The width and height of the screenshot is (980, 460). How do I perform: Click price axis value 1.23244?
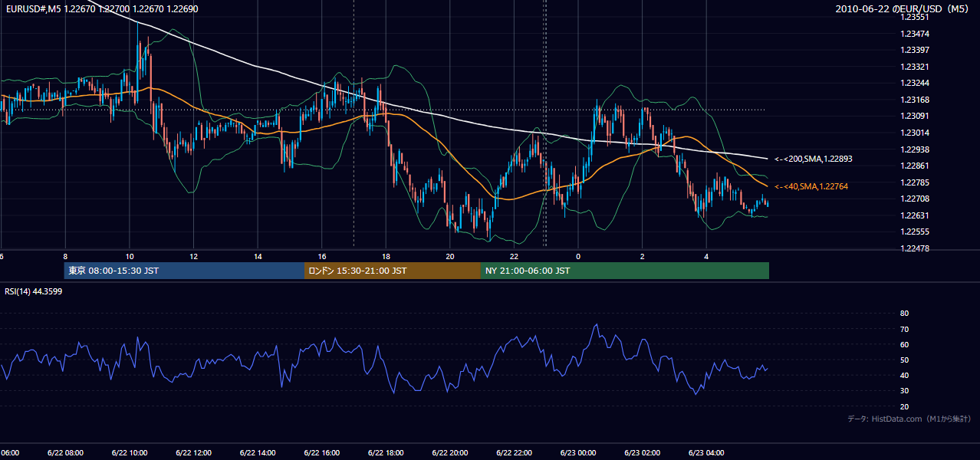[x=914, y=83]
